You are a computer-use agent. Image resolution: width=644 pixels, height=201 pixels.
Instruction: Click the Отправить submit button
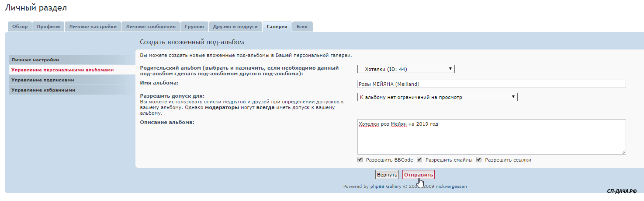click(418, 175)
